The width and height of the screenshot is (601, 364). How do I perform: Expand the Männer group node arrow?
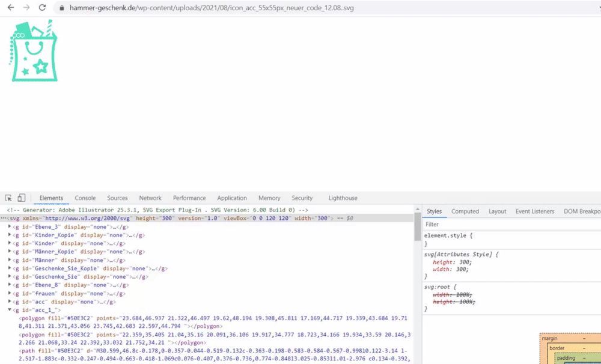click(x=10, y=260)
